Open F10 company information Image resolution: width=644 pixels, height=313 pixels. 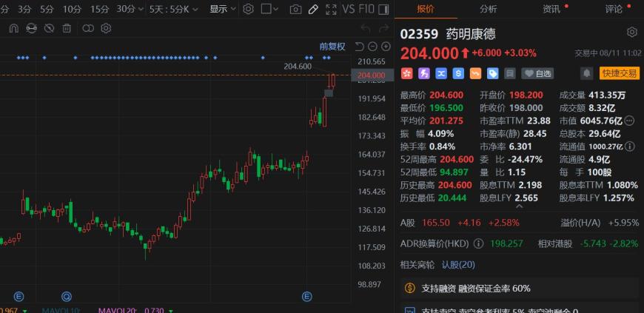[x=366, y=9]
